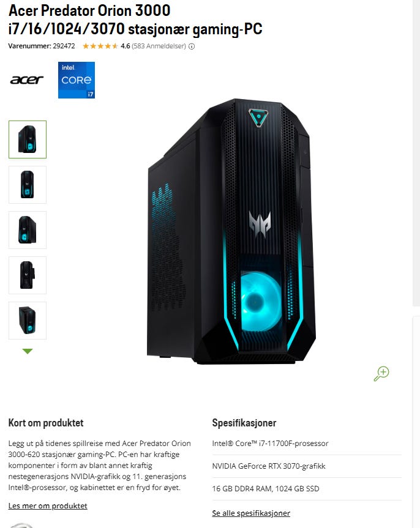The height and width of the screenshot is (528, 420).
Task: Click the Intel Core i7 badge
Action: click(77, 80)
